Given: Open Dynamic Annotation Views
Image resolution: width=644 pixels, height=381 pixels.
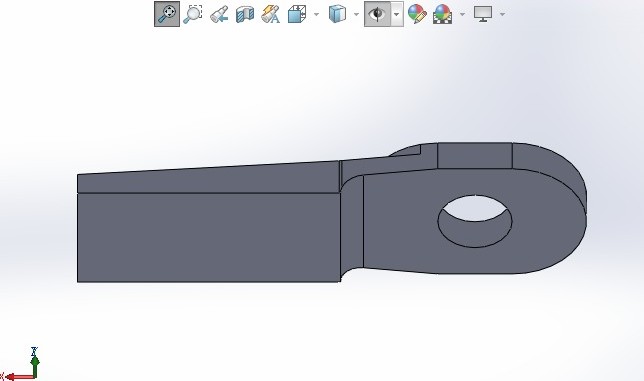Looking at the screenshot, I should pyautogui.click(x=270, y=14).
